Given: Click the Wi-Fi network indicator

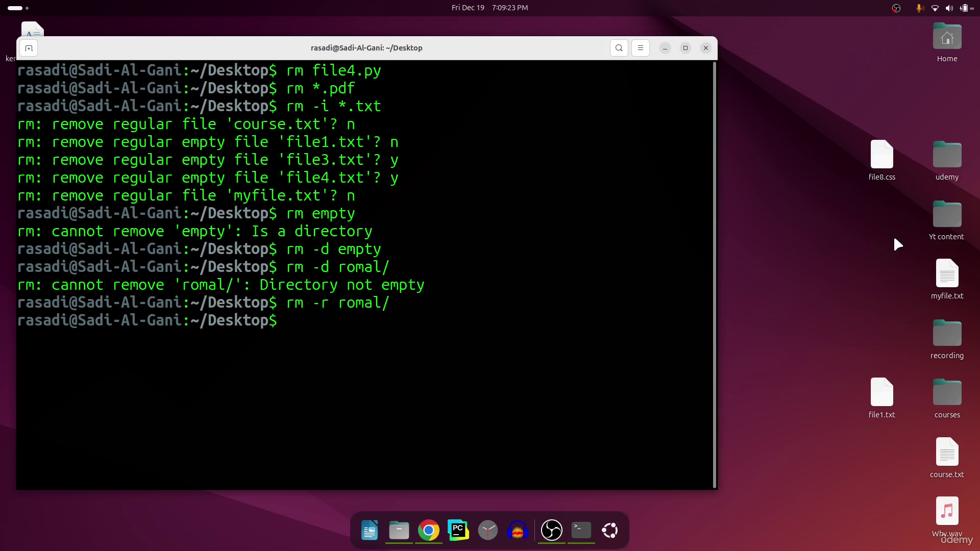Looking at the screenshot, I should click(x=935, y=8).
